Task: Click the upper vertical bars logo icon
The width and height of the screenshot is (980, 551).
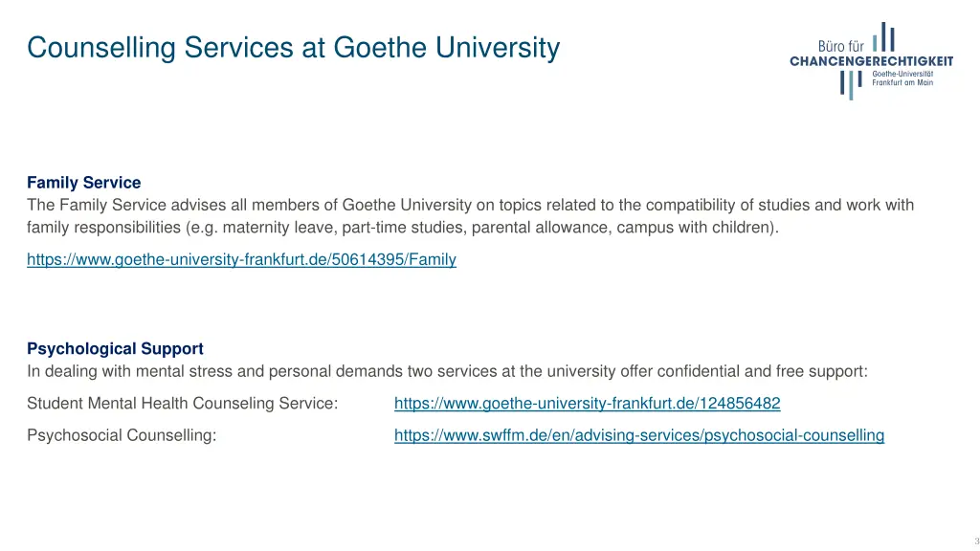Action: pos(885,37)
